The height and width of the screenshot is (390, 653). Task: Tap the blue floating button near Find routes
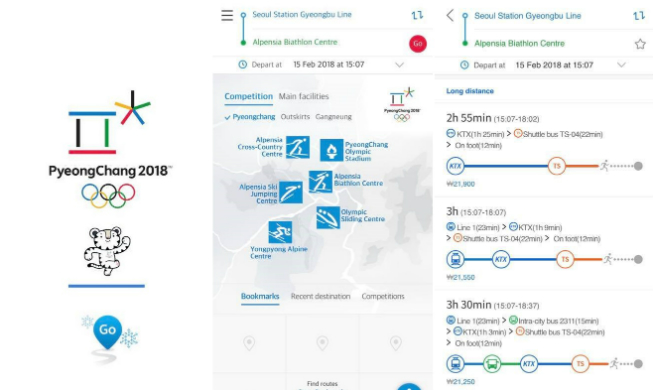410,387
